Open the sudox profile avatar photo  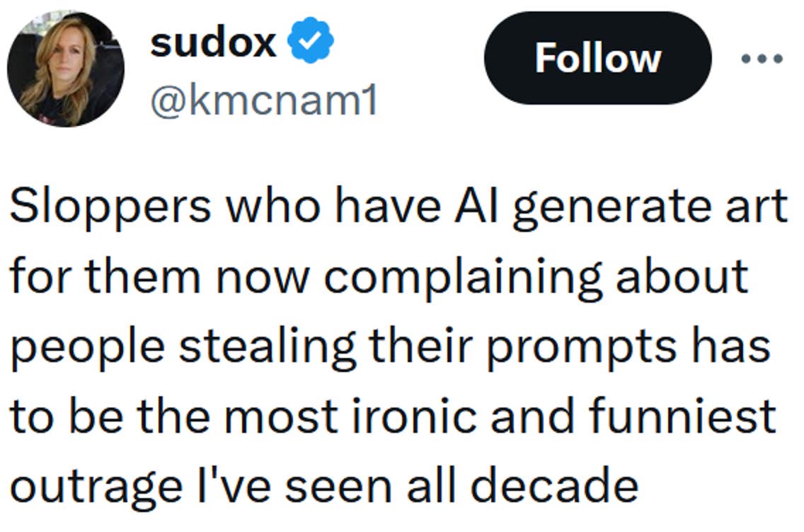[65, 69]
